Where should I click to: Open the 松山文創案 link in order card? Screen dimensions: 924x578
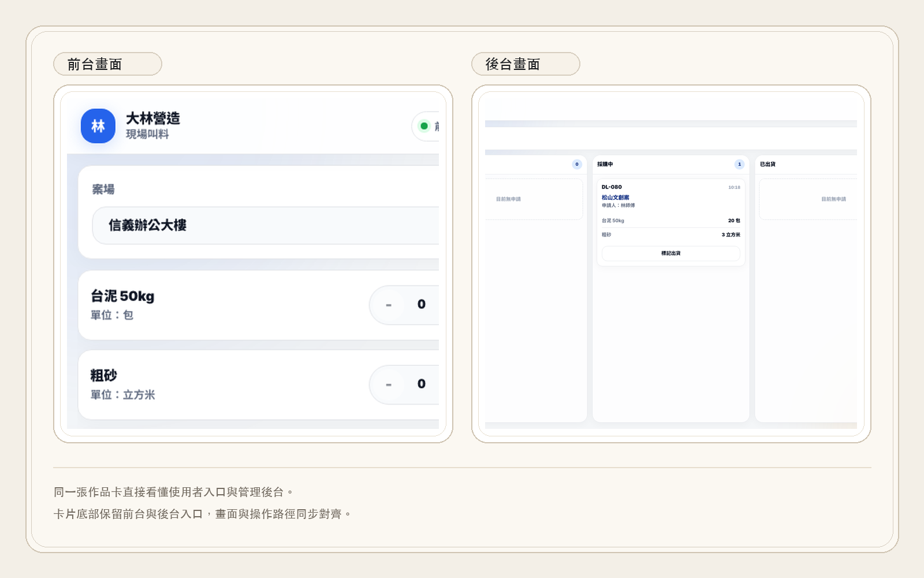(616, 198)
